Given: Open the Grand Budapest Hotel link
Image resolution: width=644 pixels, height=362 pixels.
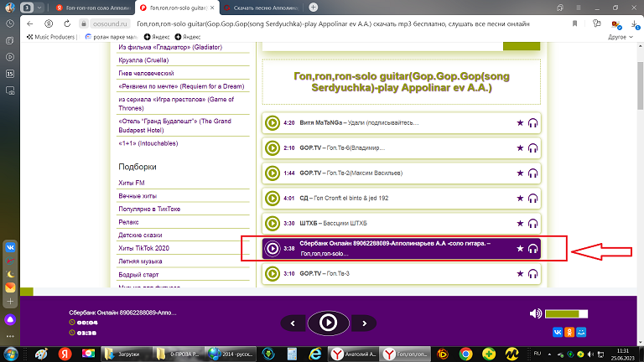Looking at the screenshot, I should [x=174, y=126].
